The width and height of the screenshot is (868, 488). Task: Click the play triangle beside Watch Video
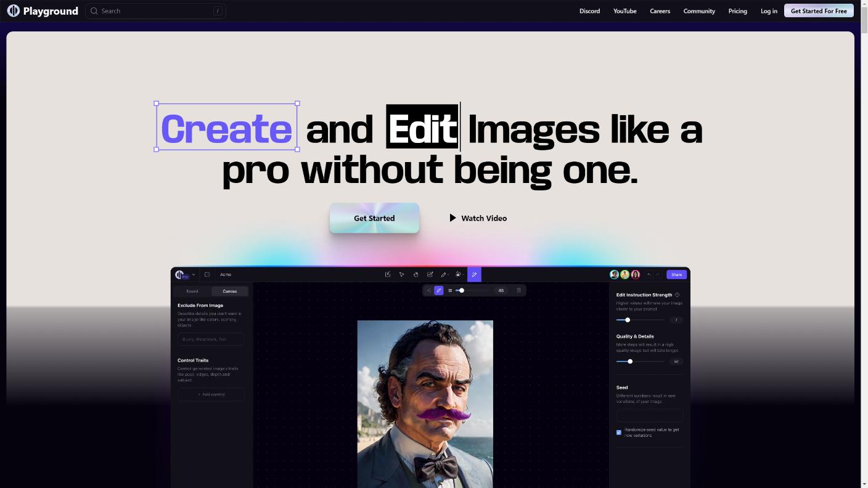(x=453, y=218)
